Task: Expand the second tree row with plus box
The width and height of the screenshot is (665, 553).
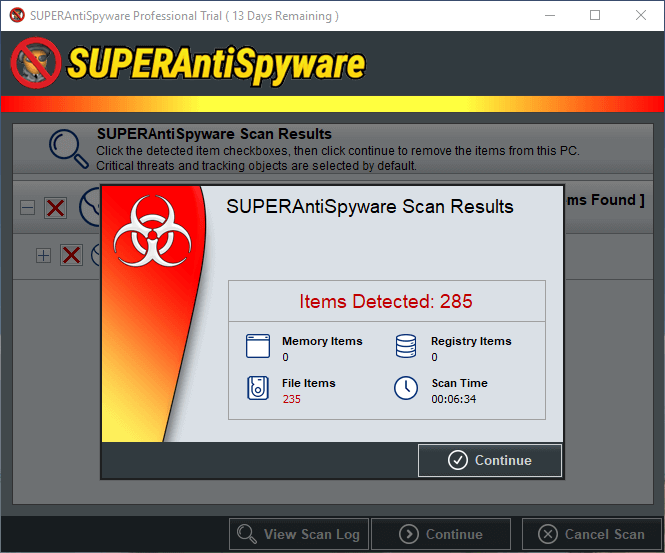Action: 43,256
